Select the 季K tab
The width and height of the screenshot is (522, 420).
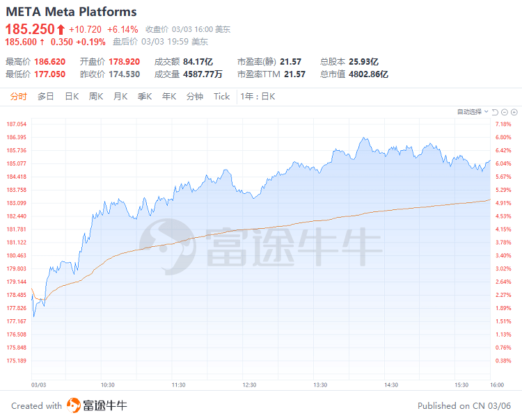click(145, 97)
